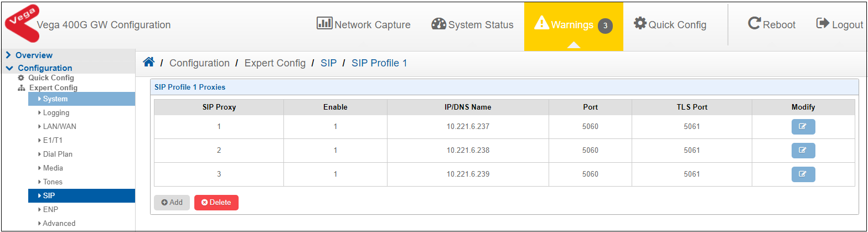Go to home via breadcrumb house icon
Viewport: 868px width, 232px height.
click(x=149, y=62)
